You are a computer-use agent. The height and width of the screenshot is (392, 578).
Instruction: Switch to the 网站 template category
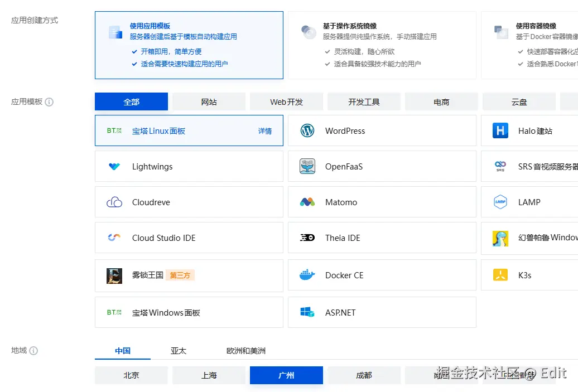point(209,101)
